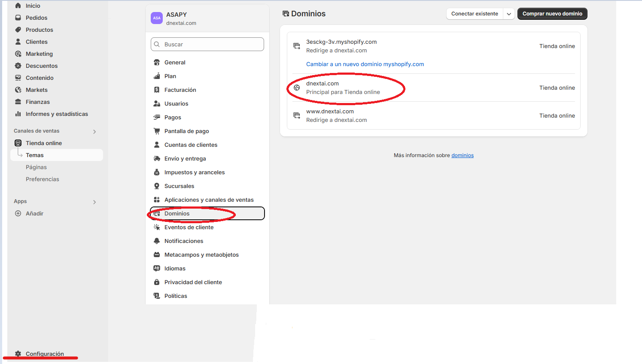Click the Sucursales location pin icon
Screen dimensions: 642x364
pos(157,186)
